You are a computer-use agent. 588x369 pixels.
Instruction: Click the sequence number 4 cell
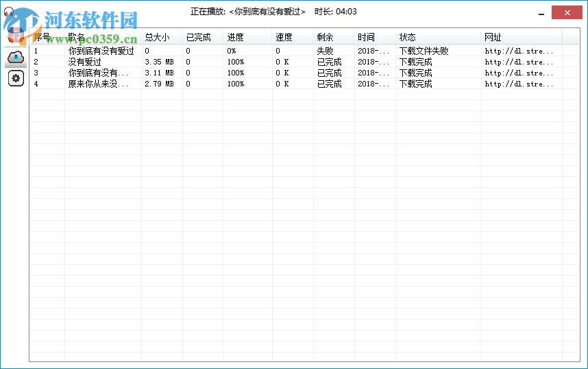tap(36, 84)
